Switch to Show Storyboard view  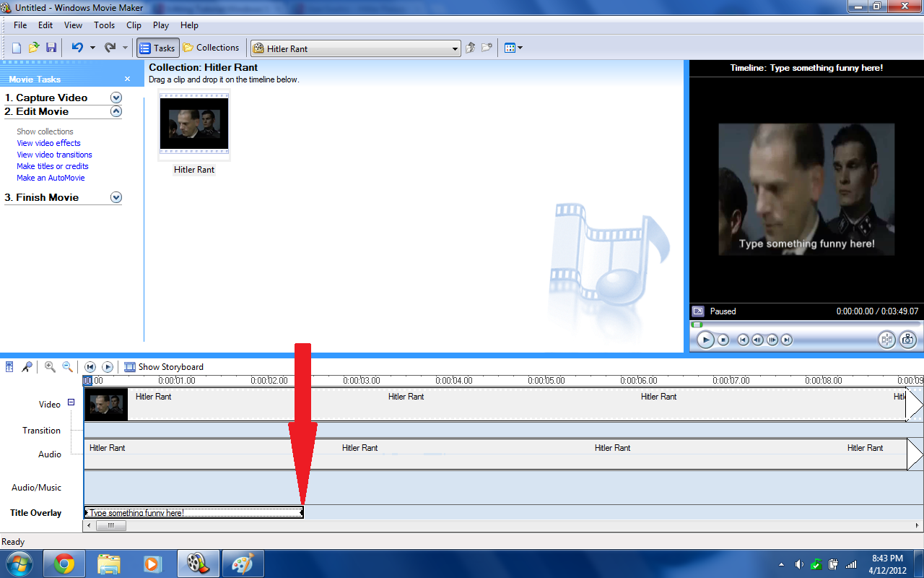164,367
